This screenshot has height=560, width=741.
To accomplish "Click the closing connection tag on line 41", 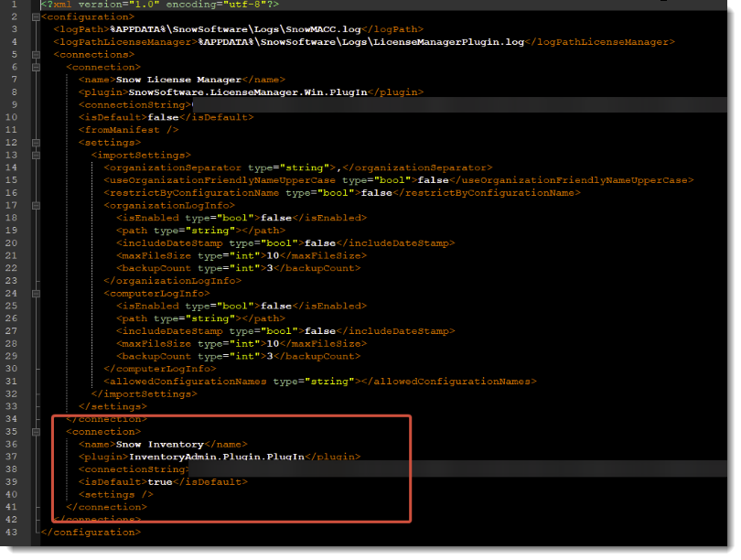I will point(107,507).
